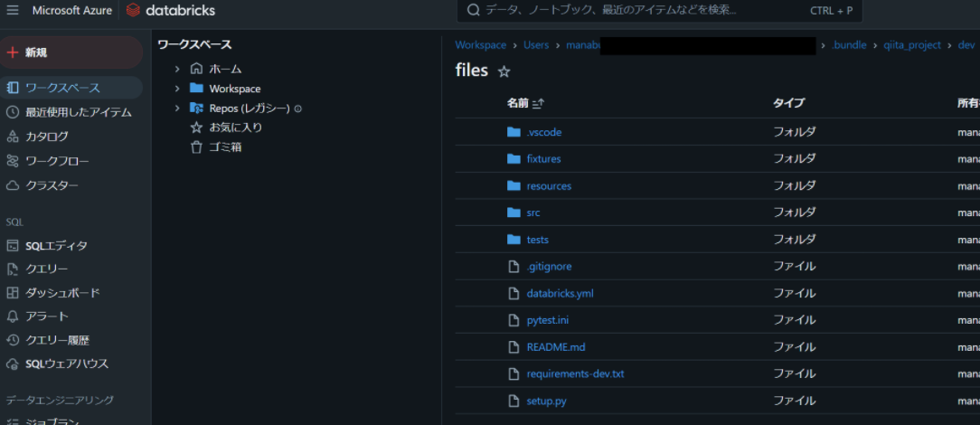
Task: Select Workspace folder in tree
Action: pyautogui.click(x=234, y=89)
